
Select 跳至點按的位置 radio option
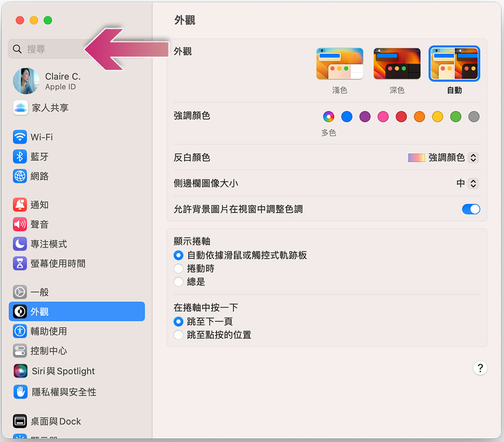(178, 335)
